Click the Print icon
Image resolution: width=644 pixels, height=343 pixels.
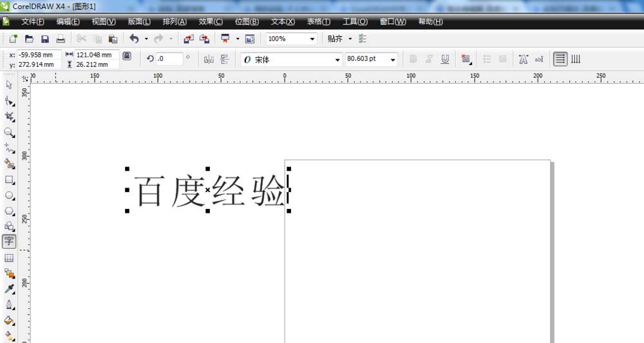61,39
